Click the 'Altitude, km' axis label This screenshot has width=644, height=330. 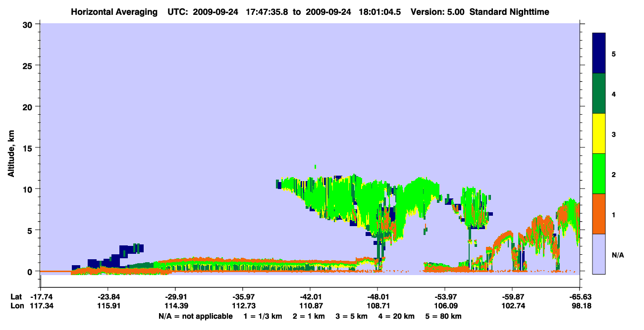tap(11, 154)
